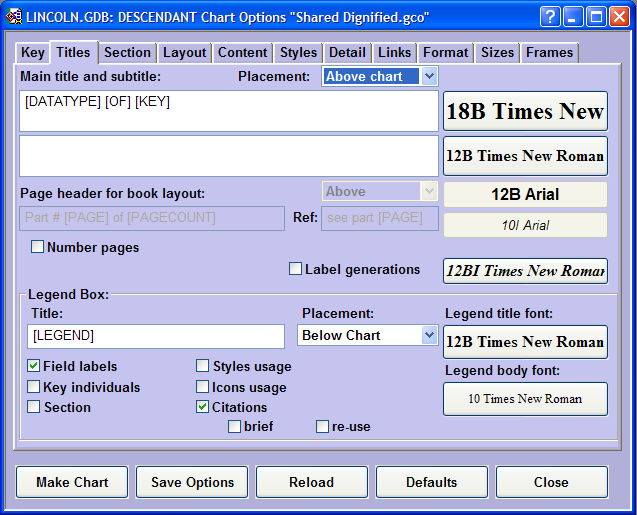Disable the Field labels checkbox
This screenshot has width=637, height=515.
pos(34,367)
